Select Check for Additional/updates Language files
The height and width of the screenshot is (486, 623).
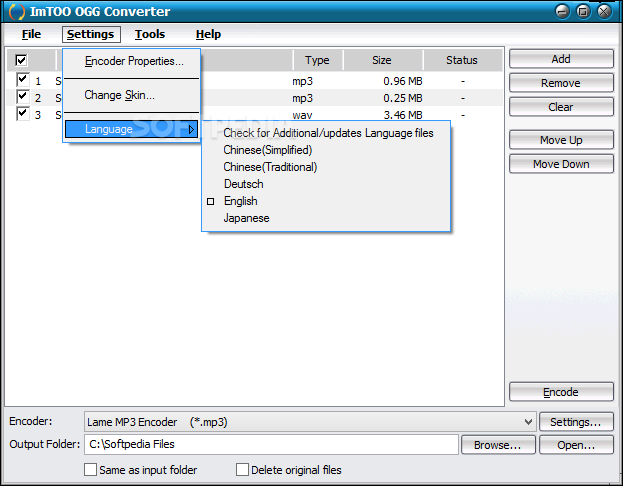326,133
